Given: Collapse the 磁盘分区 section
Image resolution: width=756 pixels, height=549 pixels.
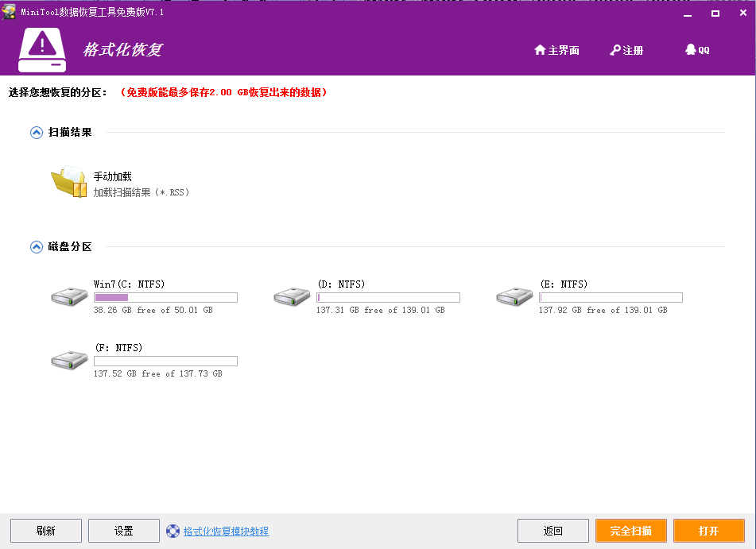Looking at the screenshot, I should pos(36,247).
